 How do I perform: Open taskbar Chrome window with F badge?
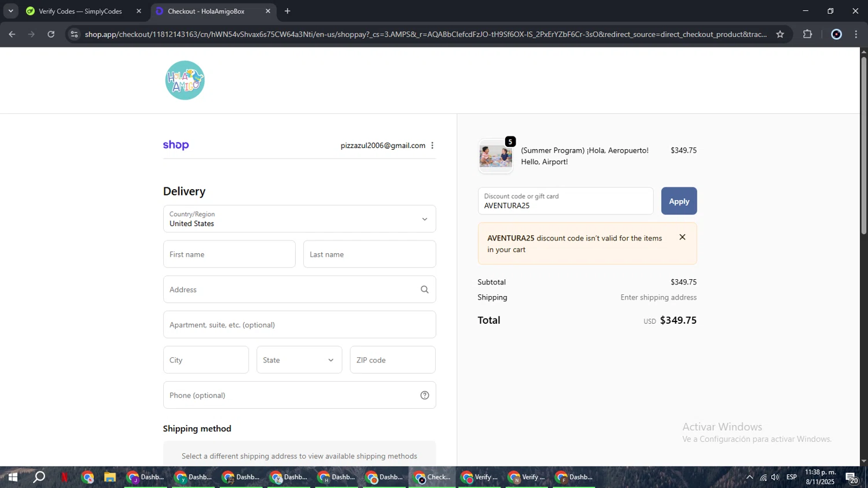(x=575, y=477)
